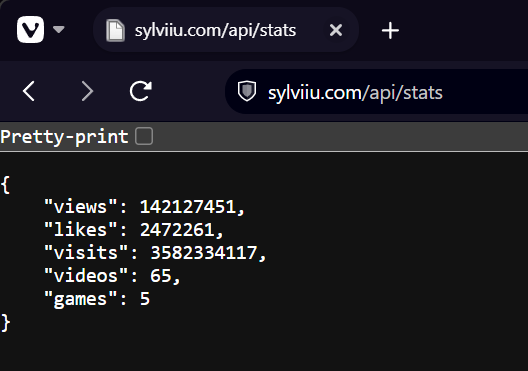Go back to previous page

(x=29, y=91)
